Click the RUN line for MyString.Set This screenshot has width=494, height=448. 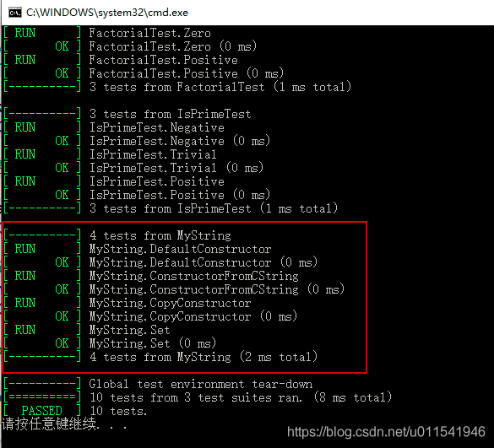point(87,330)
